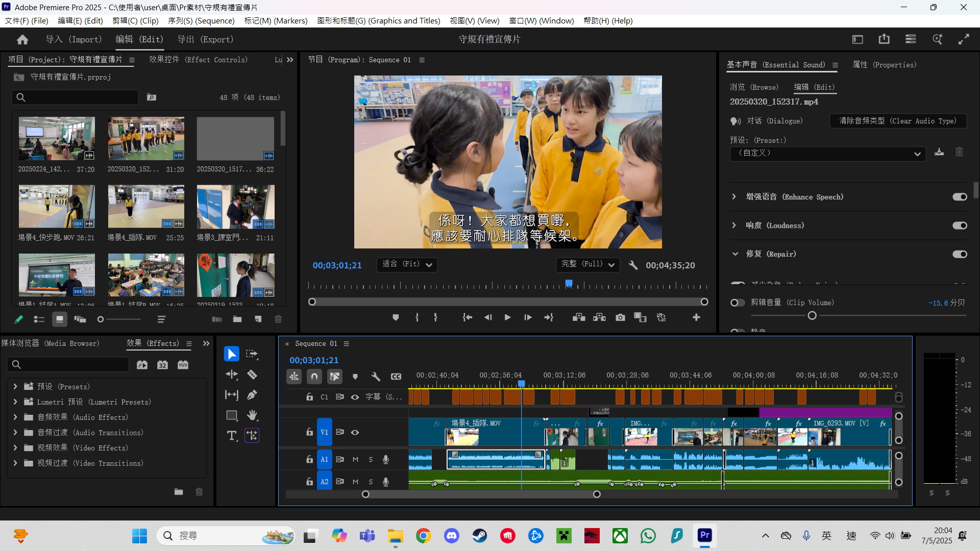Switch to the Export workspace tab
This screenshot has height=551, width=980.
(205, 39)
